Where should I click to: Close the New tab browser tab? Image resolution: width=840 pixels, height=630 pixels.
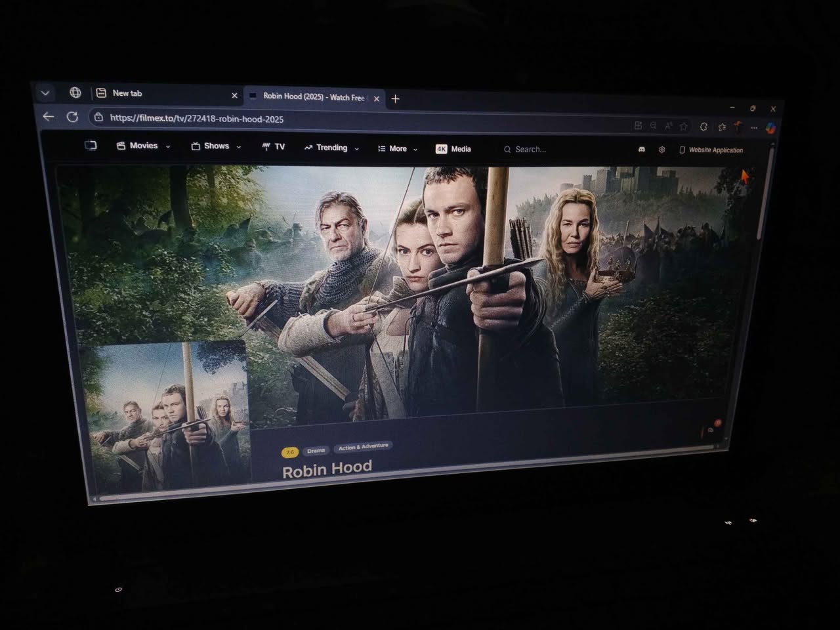click(x=234, y=95)
